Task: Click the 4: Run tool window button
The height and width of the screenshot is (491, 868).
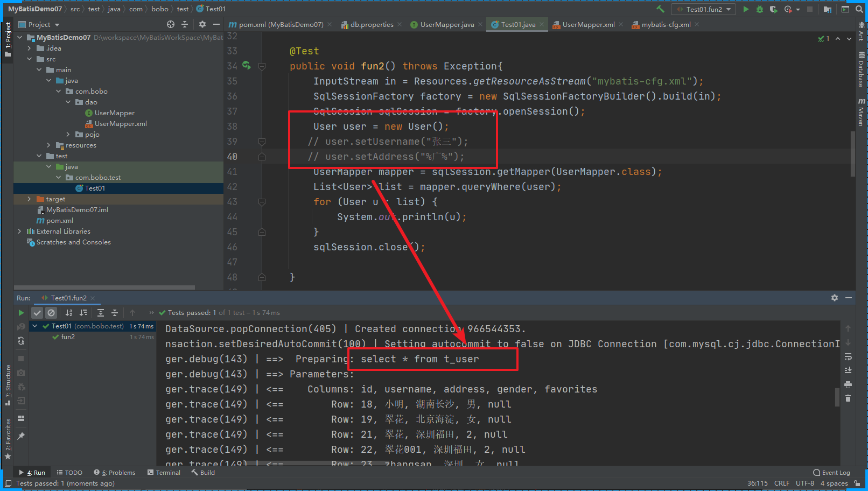Action: coord(32,473)
